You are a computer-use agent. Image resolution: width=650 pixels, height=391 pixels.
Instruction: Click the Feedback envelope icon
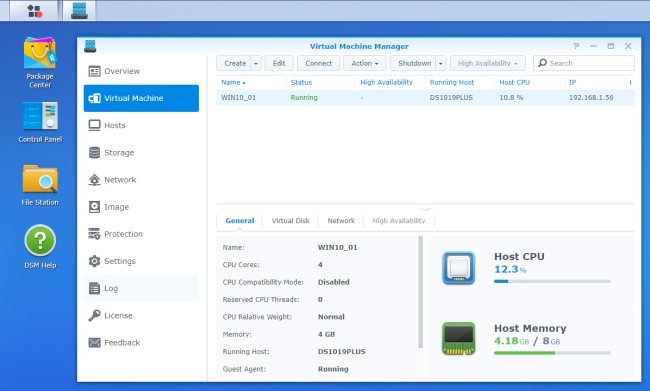pos(95,342)
